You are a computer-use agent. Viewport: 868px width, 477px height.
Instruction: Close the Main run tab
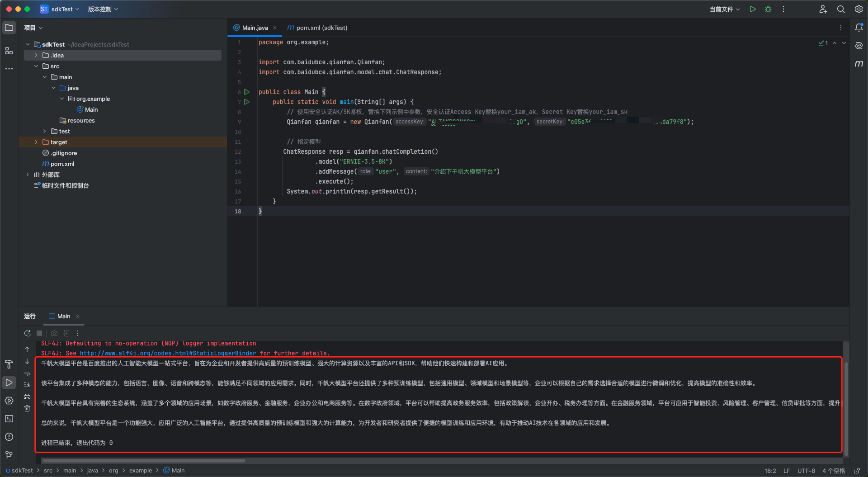pyautogui.click(x=78, y=316)
